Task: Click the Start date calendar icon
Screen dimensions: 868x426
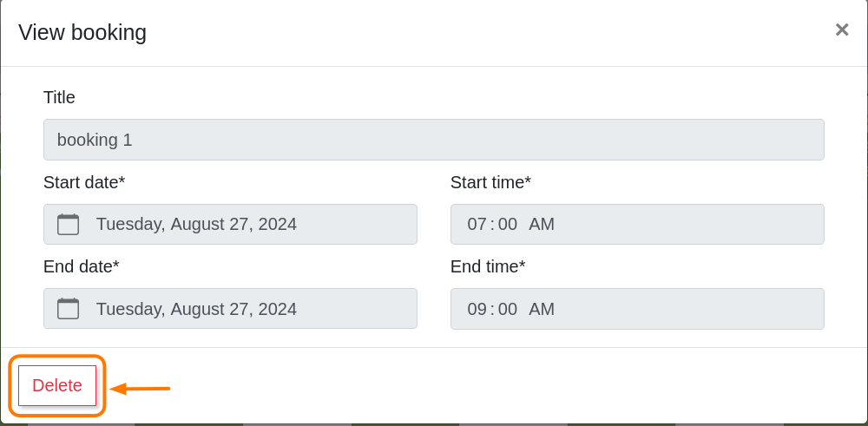Action: 68,225
